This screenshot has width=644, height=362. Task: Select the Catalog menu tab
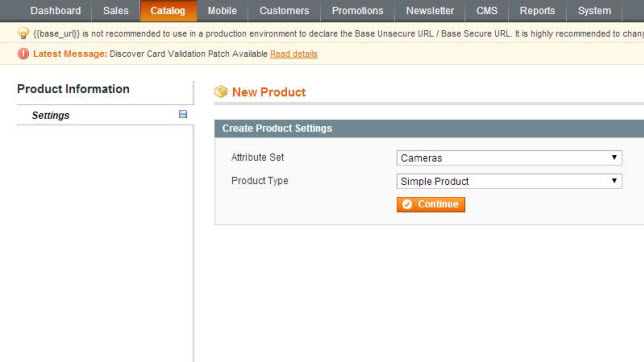pyautogui.click(x=168, y=11)
